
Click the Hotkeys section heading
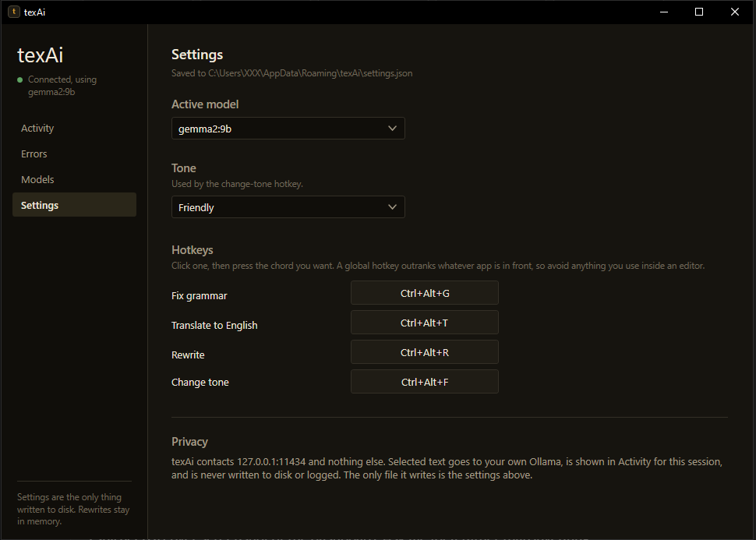click(x=192, y=250)
